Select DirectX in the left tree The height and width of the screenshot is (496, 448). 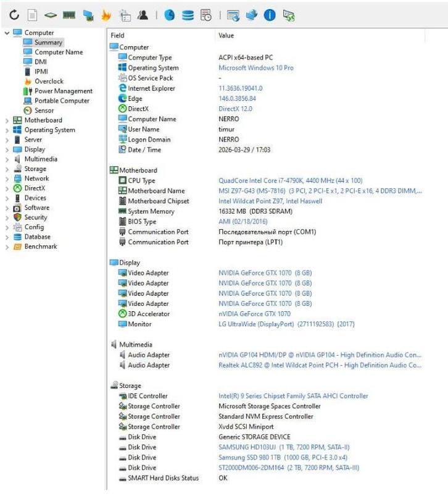click(x=35, y=188)
